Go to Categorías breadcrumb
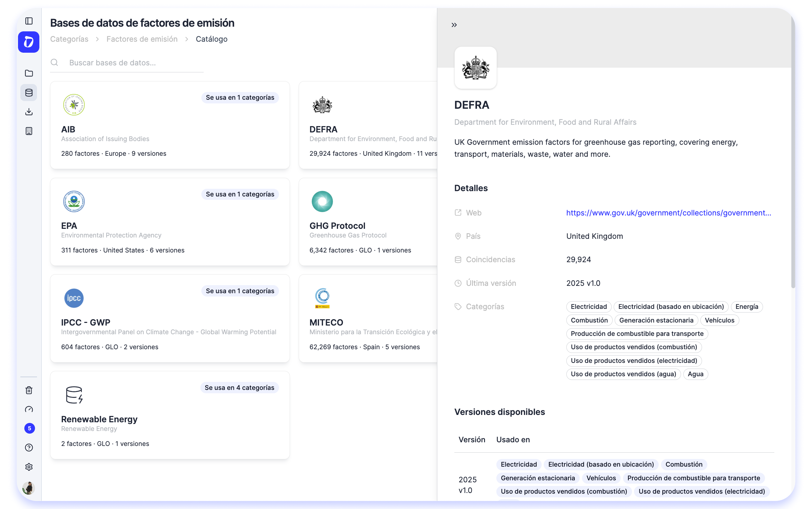The width and height of the screenshot is (812, 509). click(x=69, y=39)
